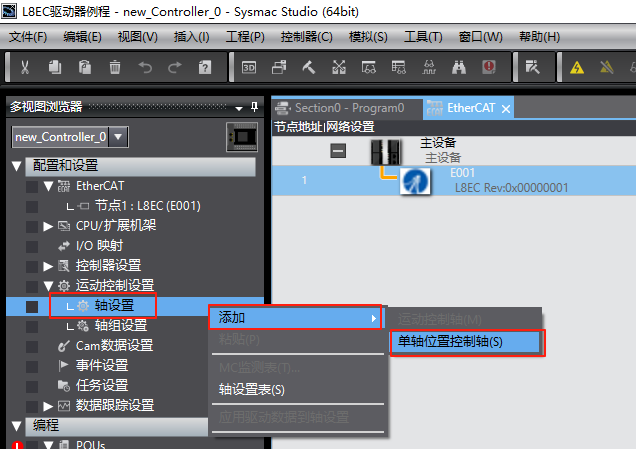Open the 添加 submenu entry
The height and width of the screenshot is (449, 636).
click(295, 317)
